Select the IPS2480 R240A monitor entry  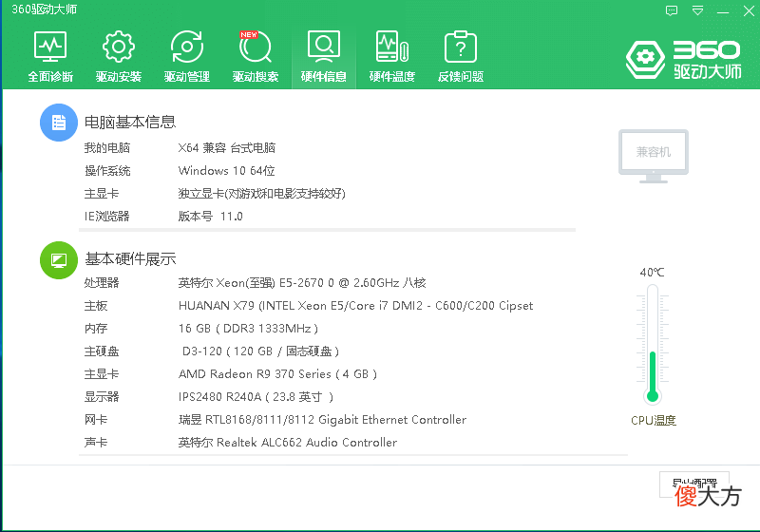point(256,397)
